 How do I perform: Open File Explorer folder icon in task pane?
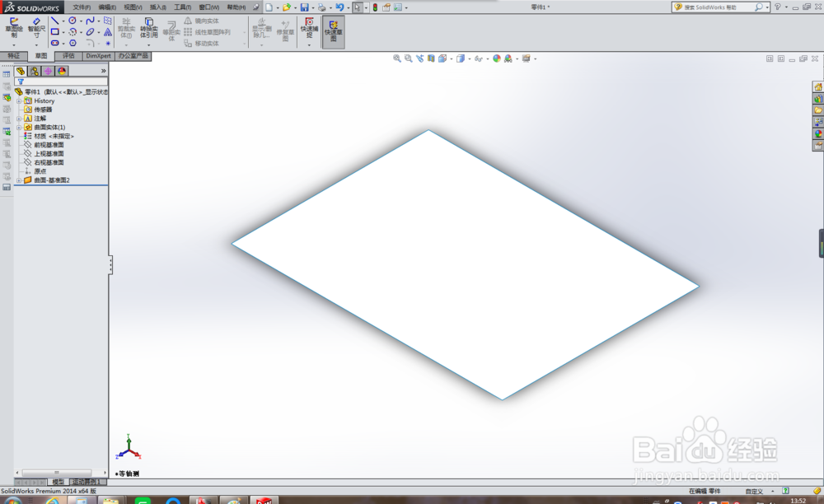[818, 110]
